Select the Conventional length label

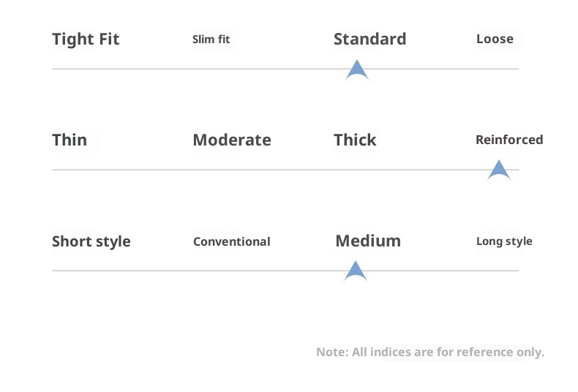232,241
